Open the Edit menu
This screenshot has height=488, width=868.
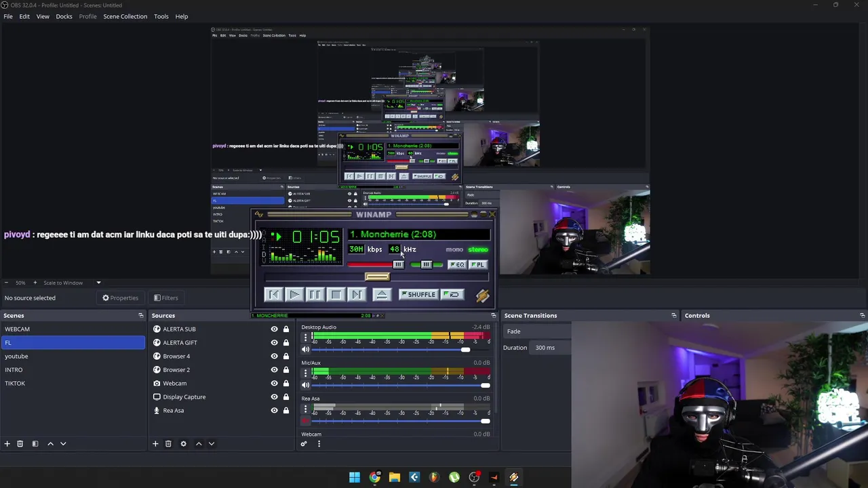24,16
